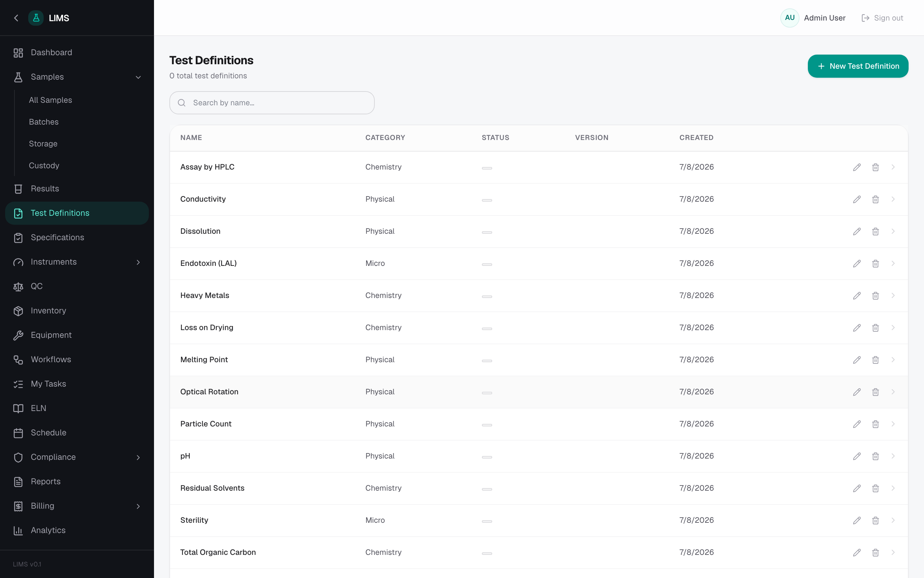The height and width of the screenshot is (578, 924).
Task: Delete pH test definition
Action: pyautogui.click(x=876, y=456)
